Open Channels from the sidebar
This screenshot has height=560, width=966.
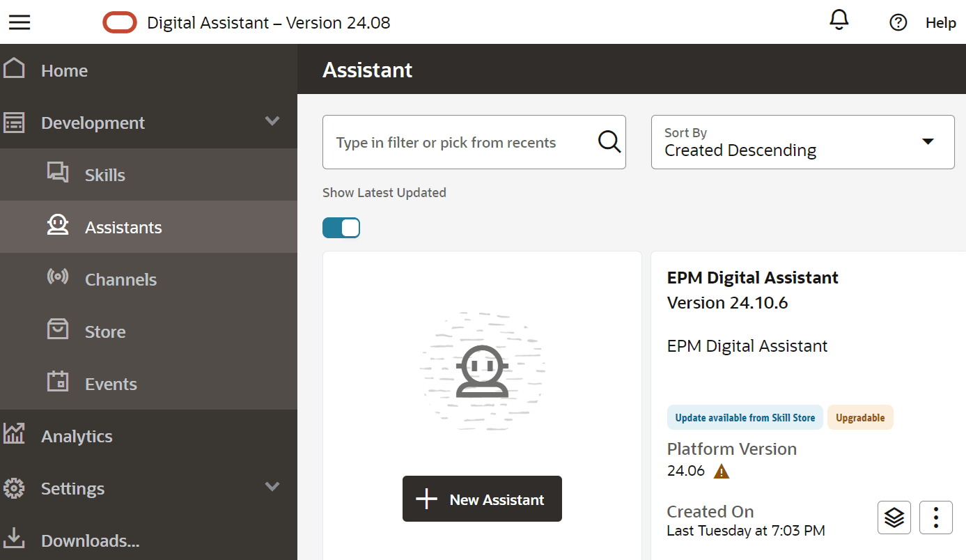click(120, 279)
